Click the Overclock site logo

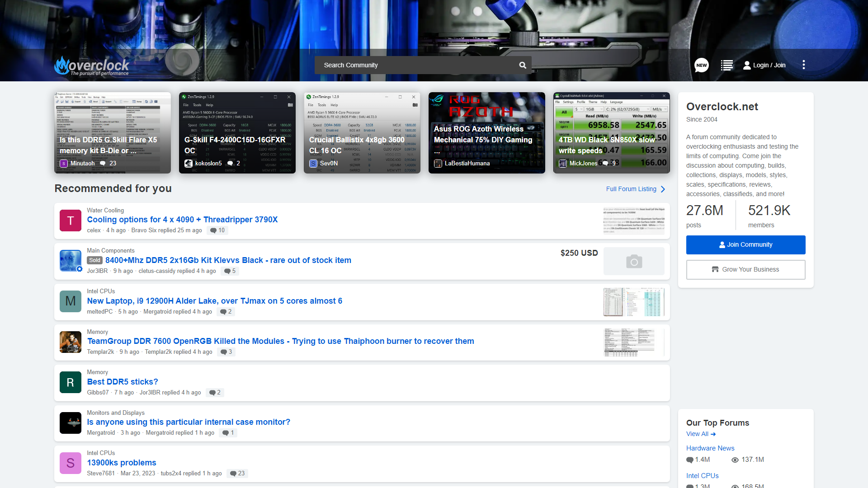click(x=92, y=66)
